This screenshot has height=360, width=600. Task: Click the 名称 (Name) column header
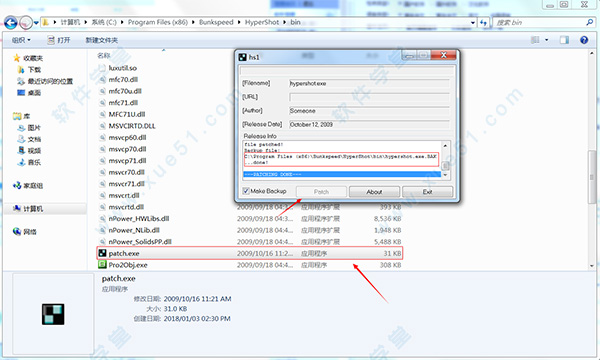click(103, 55)
